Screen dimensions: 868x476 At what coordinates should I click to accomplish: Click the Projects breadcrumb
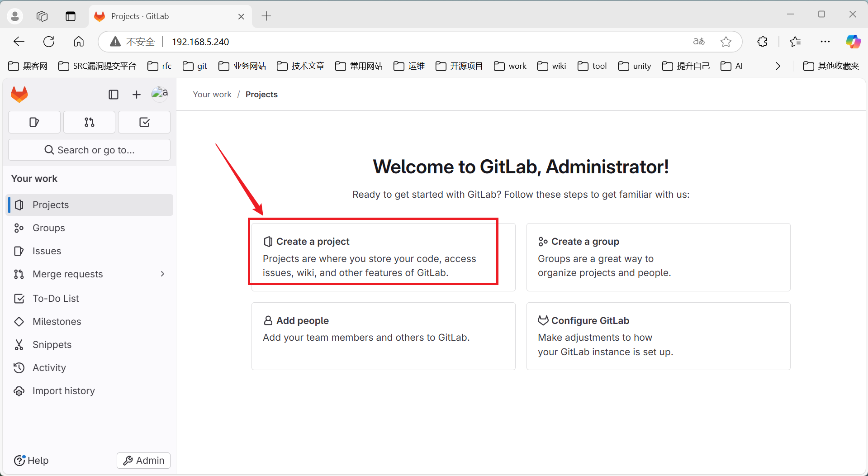pyautogui.click(x=261, y=95)
